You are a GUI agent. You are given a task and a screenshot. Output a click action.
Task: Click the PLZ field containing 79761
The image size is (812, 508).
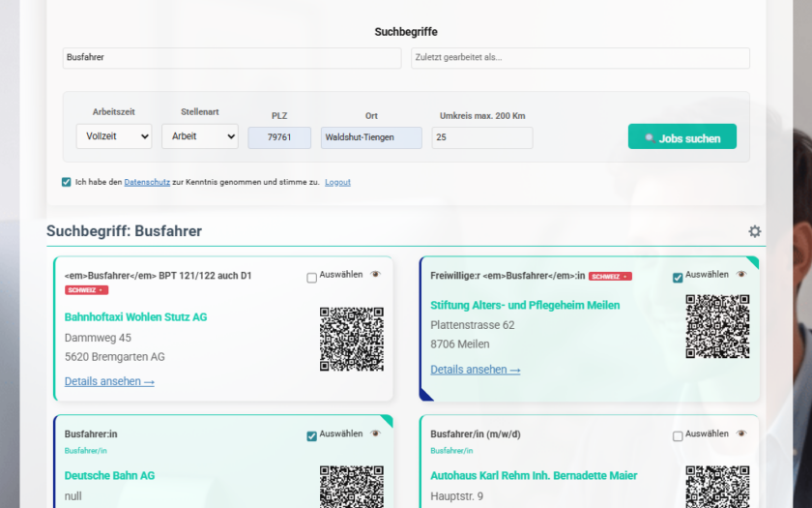coord(279,137)
